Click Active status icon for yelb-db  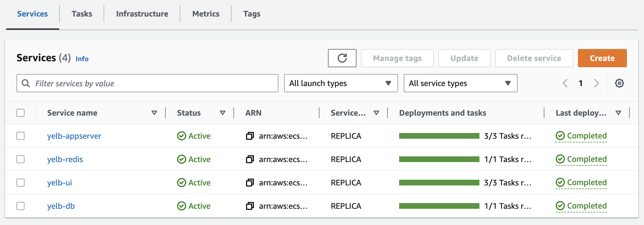click(181, 206)
